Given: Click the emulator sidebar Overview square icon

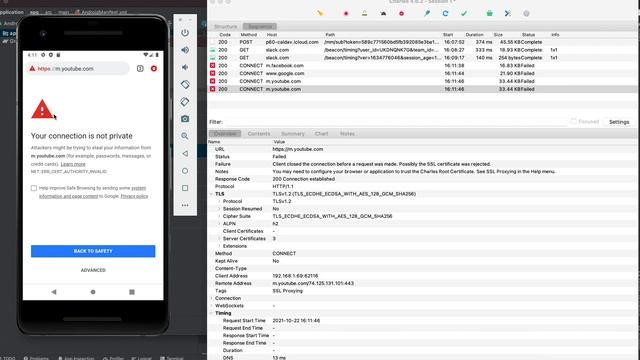Looking at the screenshot, I should click(185, 188).
